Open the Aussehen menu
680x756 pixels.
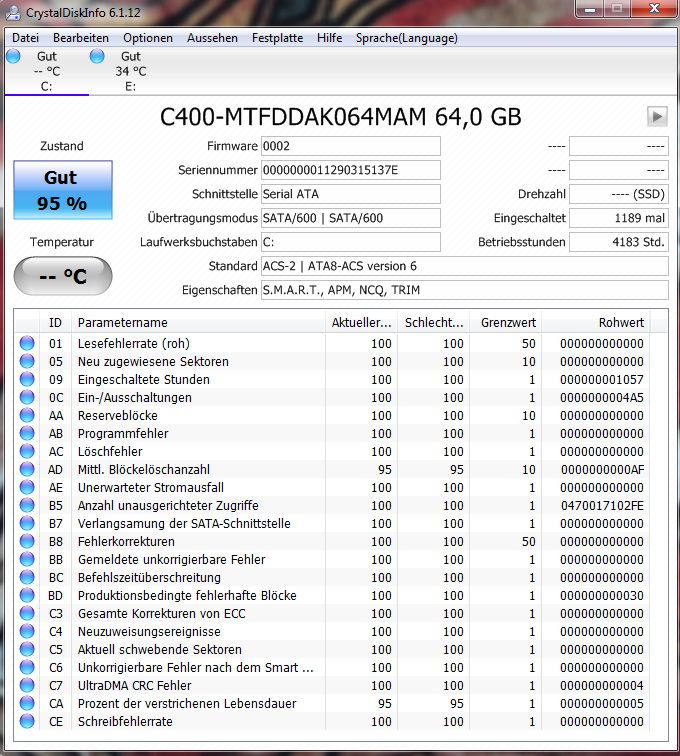point(212,38)
